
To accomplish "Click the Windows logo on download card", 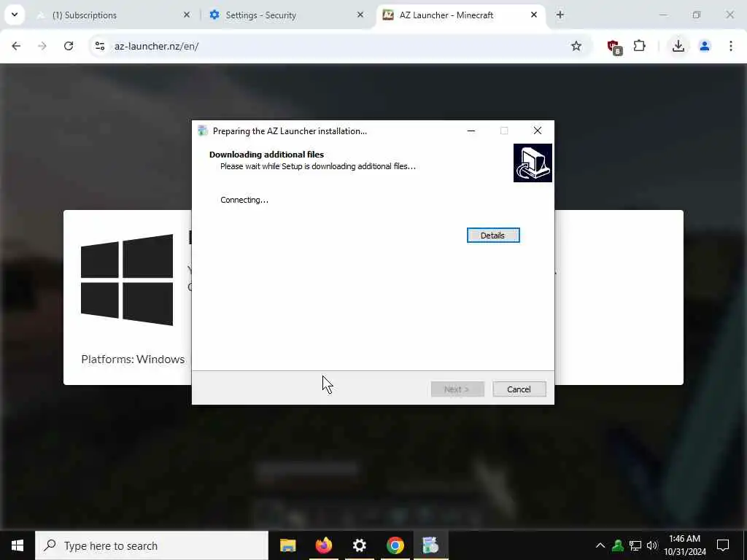I will click(127, 280).
